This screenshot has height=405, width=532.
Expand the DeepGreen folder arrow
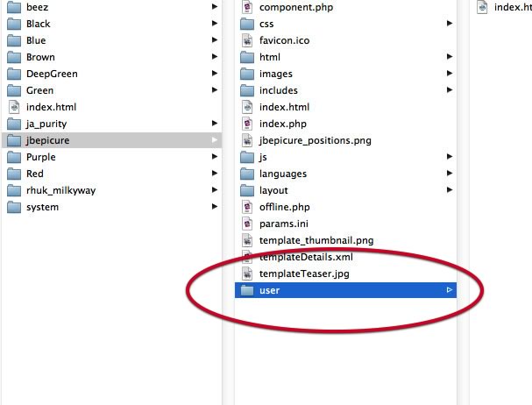pos(215,73)
